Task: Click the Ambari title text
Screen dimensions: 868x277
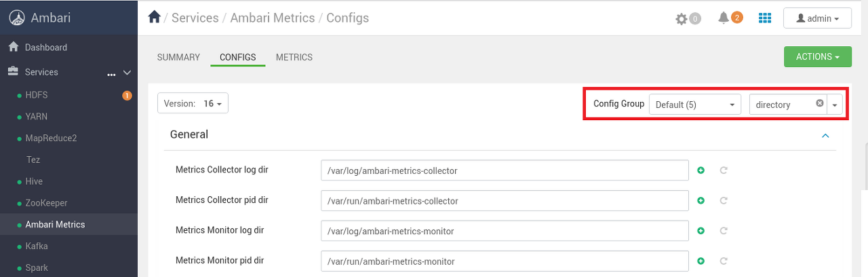Action: coord(51,18)
